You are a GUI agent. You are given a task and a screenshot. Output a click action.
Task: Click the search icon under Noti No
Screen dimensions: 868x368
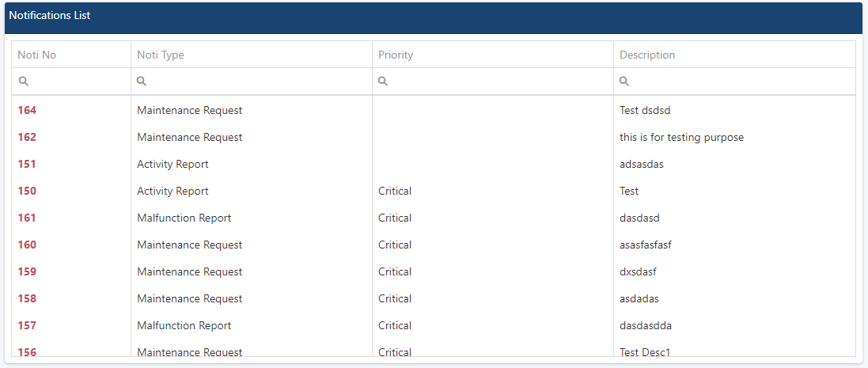pyautogui.click(x=24, y=82)
